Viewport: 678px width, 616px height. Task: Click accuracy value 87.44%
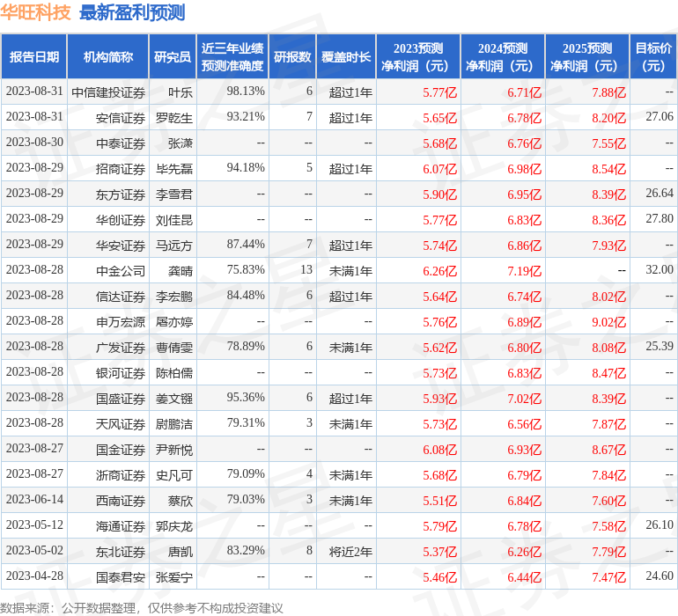(246, 245)
